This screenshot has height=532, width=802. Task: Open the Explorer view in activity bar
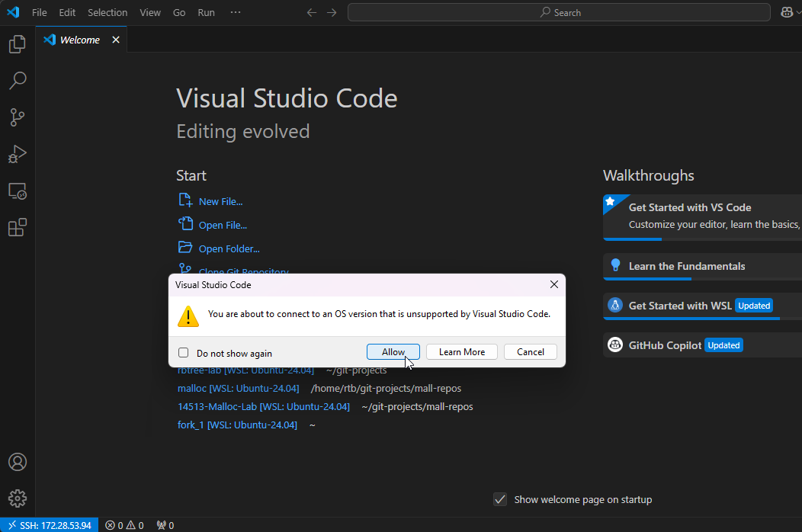tap(18, 44)
